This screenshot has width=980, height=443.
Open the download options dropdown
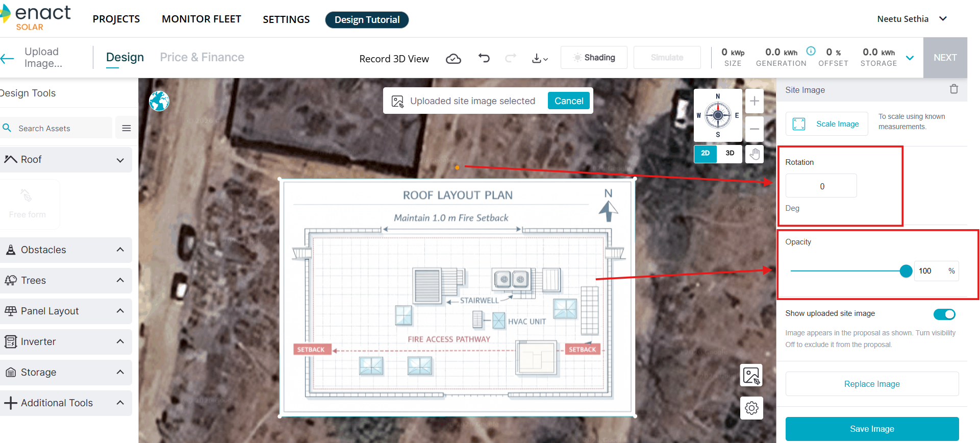tap(539, 59)
